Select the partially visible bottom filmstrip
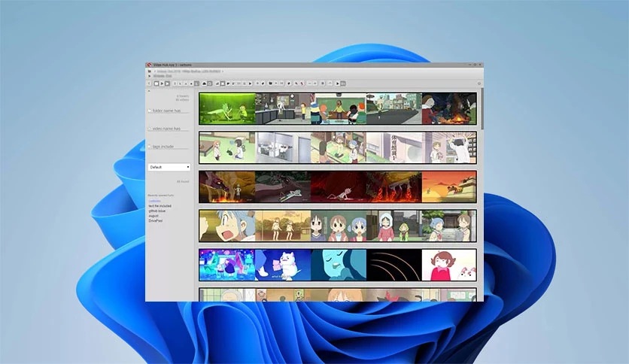Screen dimensions: 629x364 pyautogui.click(x=338, y=294)
